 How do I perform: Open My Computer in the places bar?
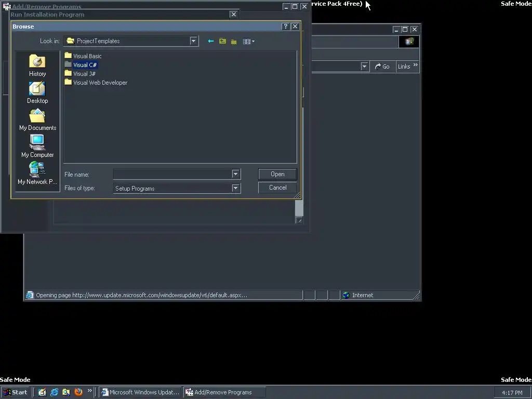point(37,146)
